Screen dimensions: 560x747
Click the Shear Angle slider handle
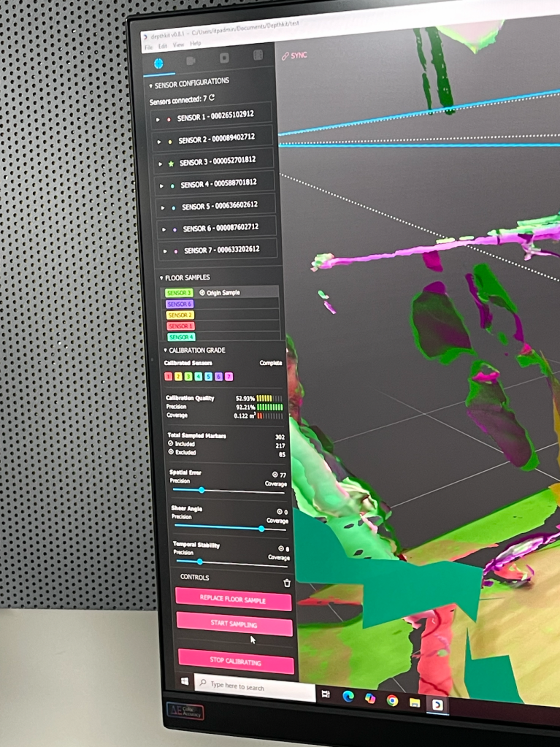click(x=261, y=529)
